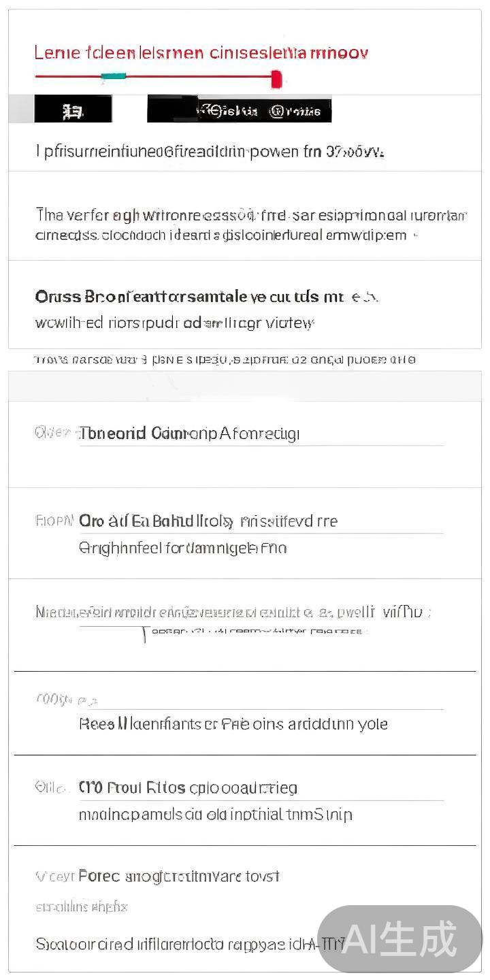This screenshot has height=980, width=490.
Task: Click the "CI'0 Proul Fitios" field
Action: tap(188, 788)
